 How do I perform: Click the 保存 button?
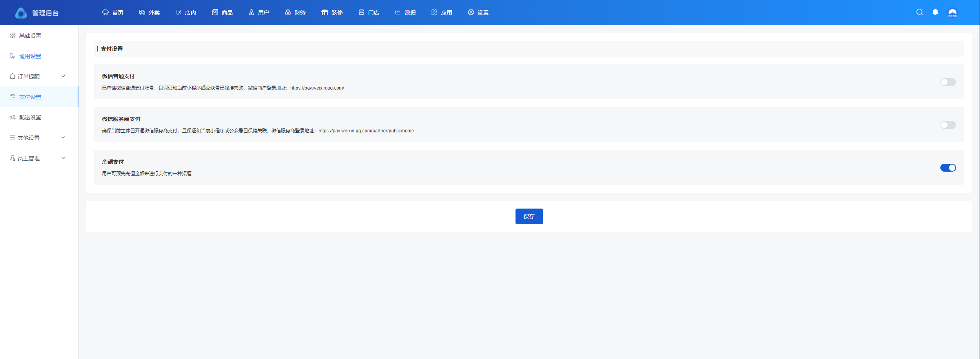click(529, 216)
